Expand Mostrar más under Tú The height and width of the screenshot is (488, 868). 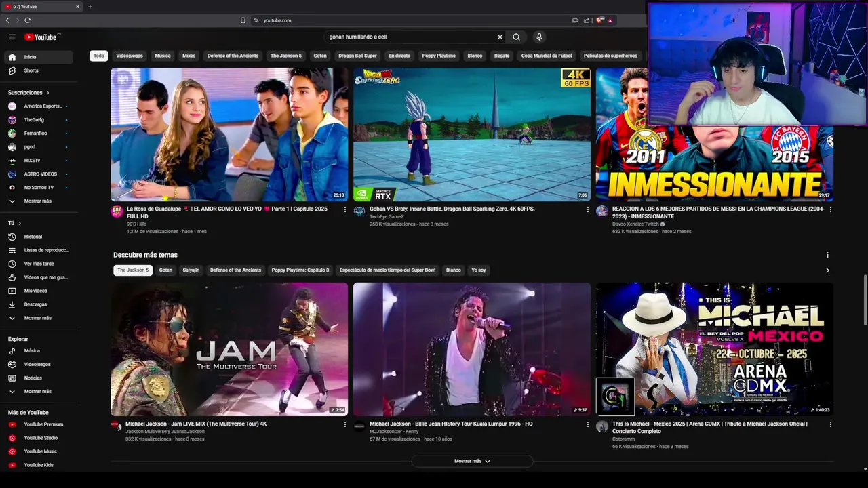coord(38,318)
